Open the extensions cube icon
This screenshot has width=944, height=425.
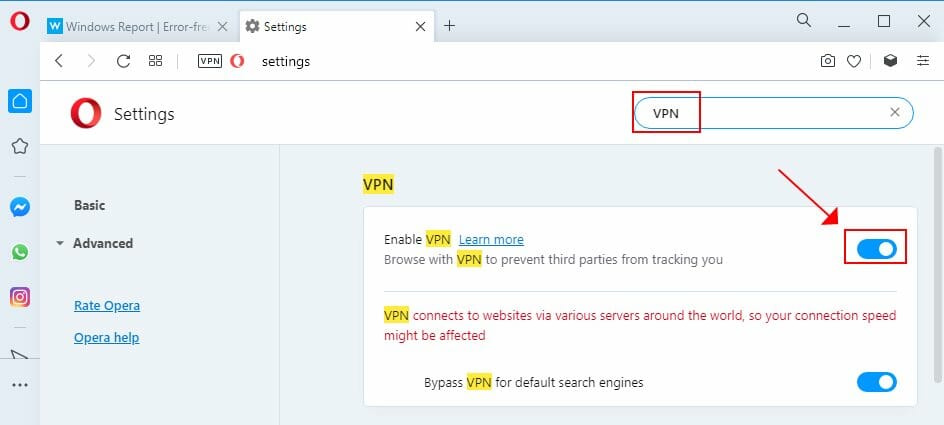pyautogui.click(x=890, y=60)
